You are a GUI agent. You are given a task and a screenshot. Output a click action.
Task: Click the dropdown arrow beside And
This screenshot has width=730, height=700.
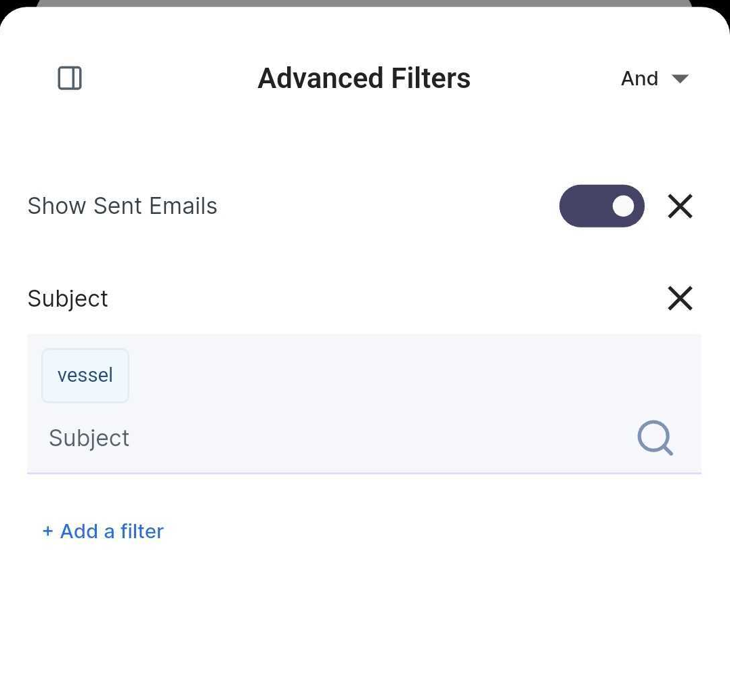tap(680, 79)
